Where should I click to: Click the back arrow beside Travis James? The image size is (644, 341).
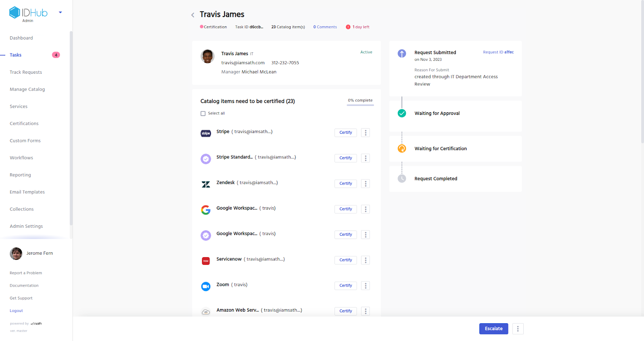193,15
